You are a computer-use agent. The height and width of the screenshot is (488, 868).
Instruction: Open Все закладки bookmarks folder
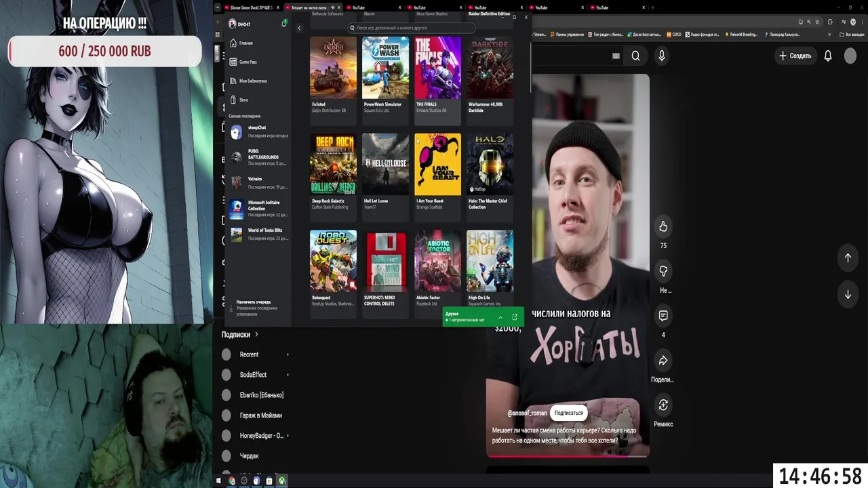pos(852,34)
